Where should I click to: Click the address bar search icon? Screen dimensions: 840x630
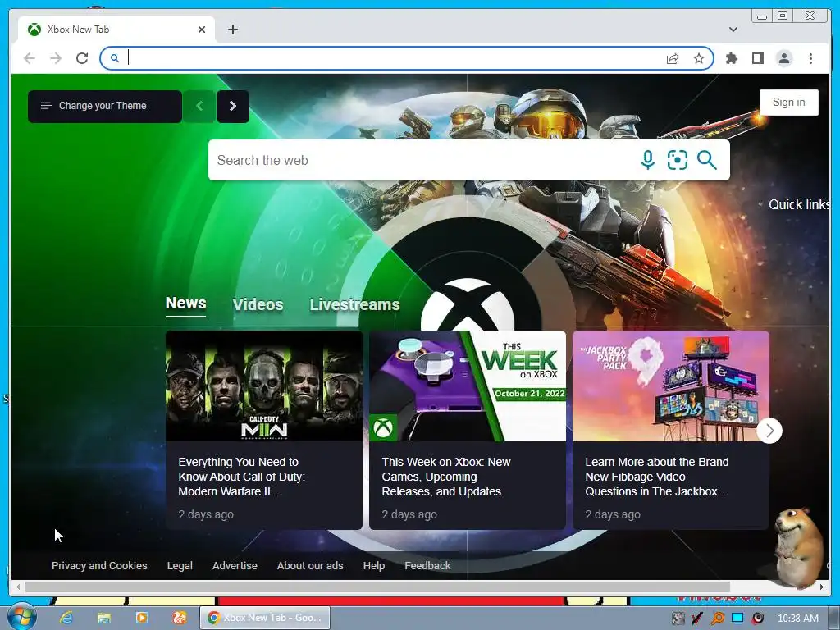click(x=115, y=58)
